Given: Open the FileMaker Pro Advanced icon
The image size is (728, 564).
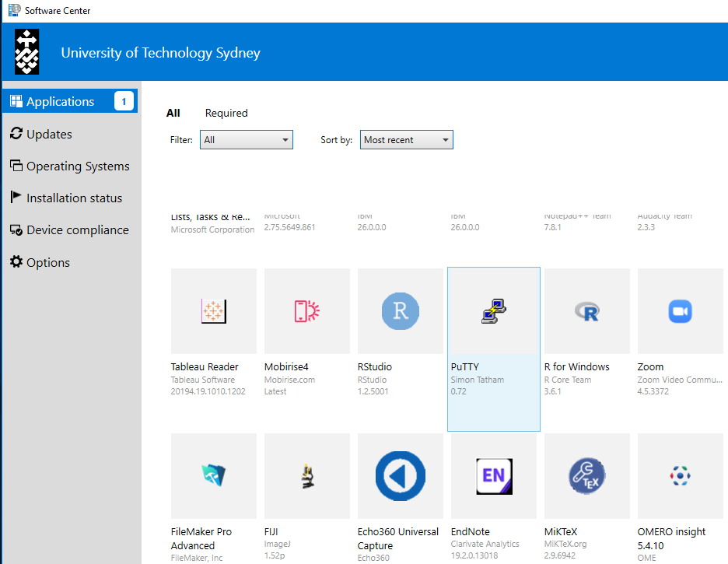Looking at the screenshot, I should click(213, 476).
